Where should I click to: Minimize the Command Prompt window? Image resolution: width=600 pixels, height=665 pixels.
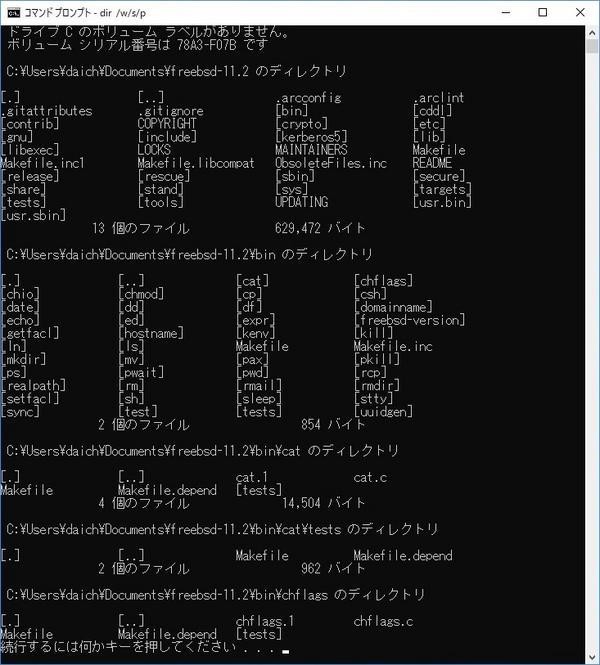[506, 13]
